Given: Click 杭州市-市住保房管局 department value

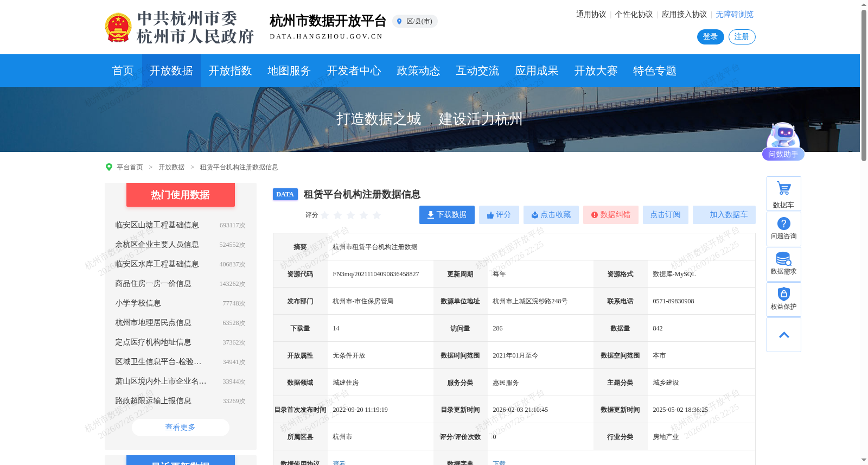Looking at the screenshot, I should [363, 301].
